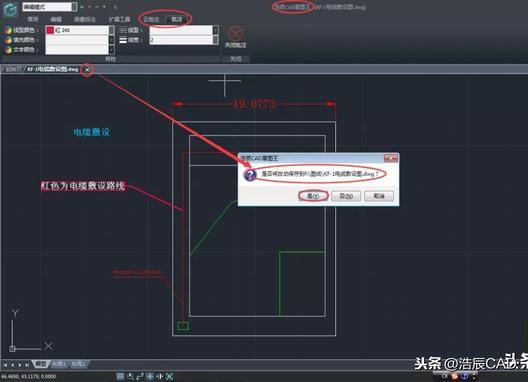Expand the fill color dropdown arrow
Image resolution: width=528 pixels, height=382 pixels.
(x=111, y=40)
